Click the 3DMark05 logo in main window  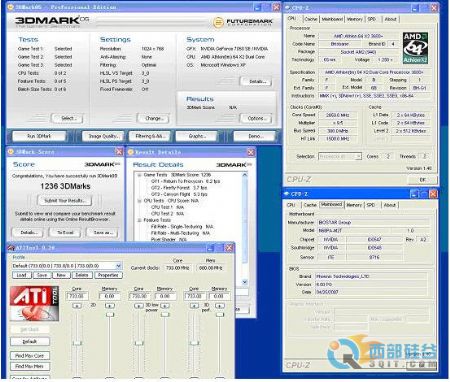tap(52, 21)
